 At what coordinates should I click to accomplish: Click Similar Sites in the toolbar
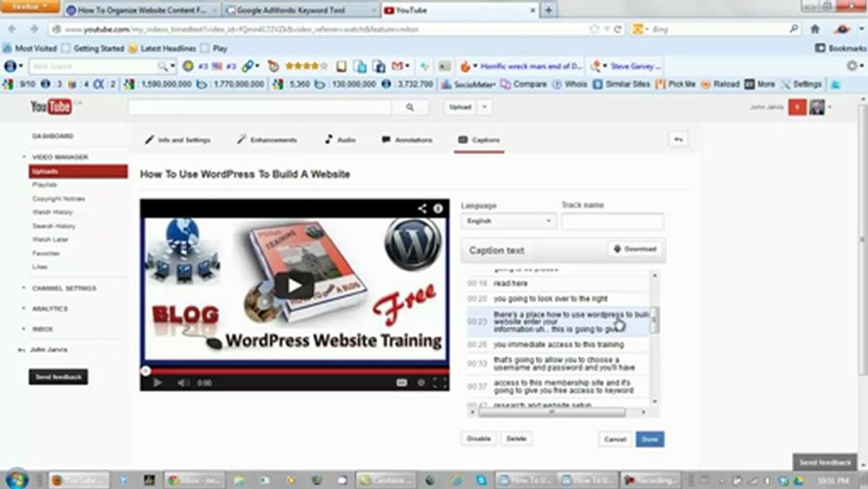tap(621, 84)
